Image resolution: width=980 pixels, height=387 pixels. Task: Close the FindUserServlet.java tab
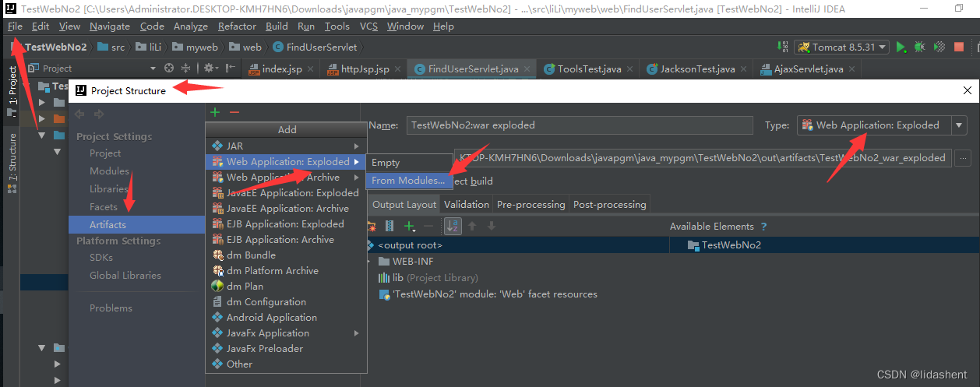(527, 69)
